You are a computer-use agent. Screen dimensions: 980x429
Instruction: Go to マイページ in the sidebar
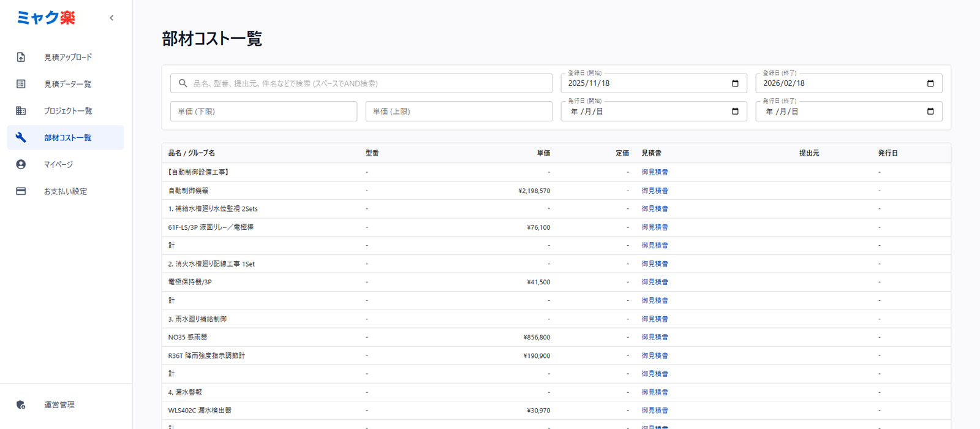[x=59, y=164]
